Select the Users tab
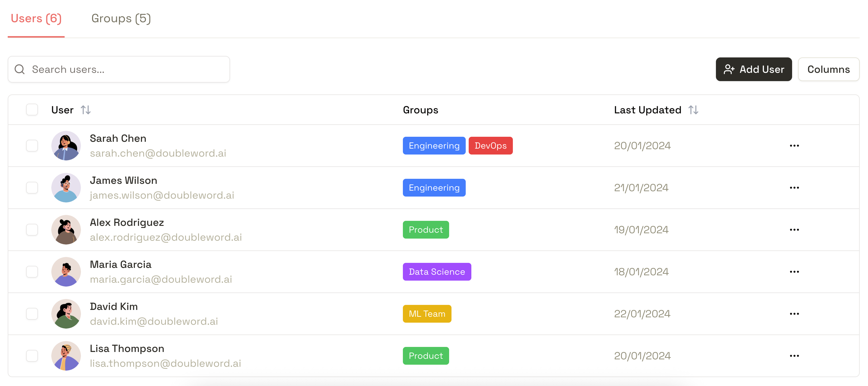 click(36, 19)
